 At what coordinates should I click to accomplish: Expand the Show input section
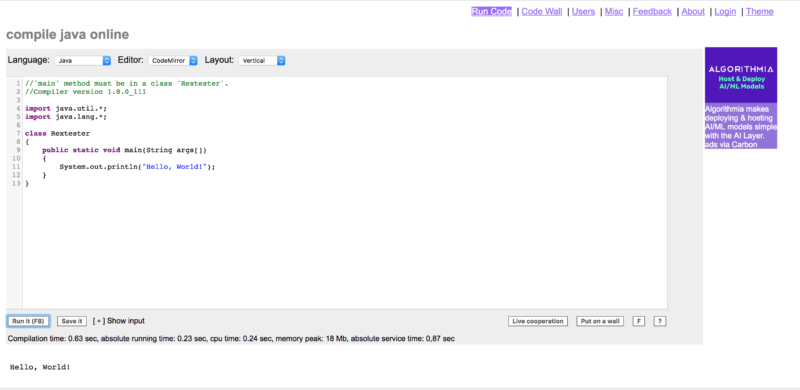pos(119,321)
